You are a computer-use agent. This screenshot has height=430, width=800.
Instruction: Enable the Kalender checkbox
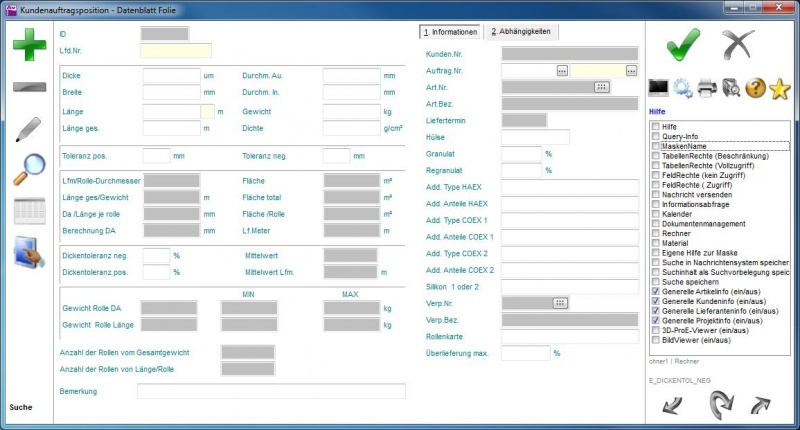pyautogui.click(x=655, y=214)
